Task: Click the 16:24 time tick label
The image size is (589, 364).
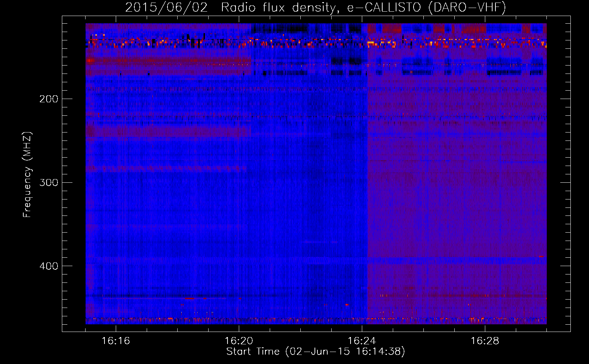Action: click(x=362, y=341)
